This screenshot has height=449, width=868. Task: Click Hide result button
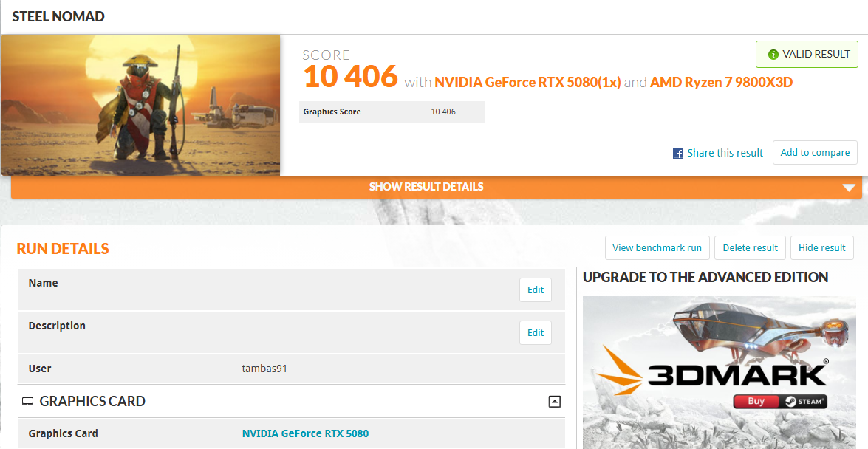coord(821,247)
